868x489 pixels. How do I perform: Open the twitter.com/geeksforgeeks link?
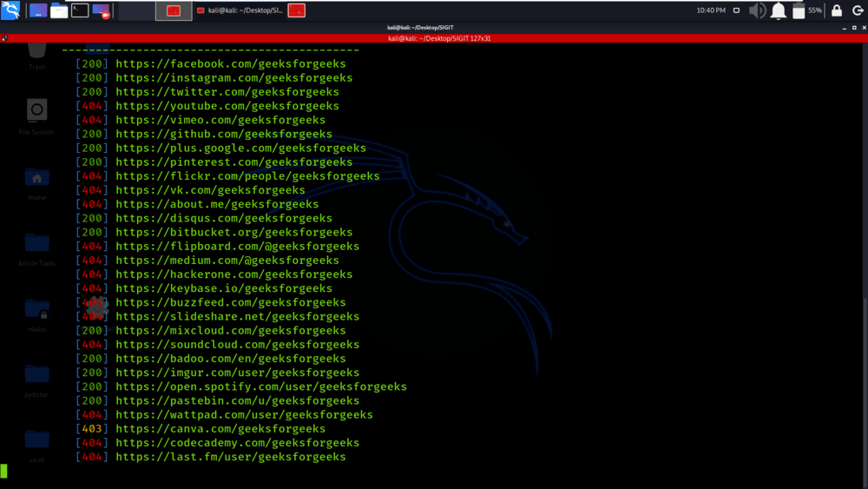[x=227, y=92]
